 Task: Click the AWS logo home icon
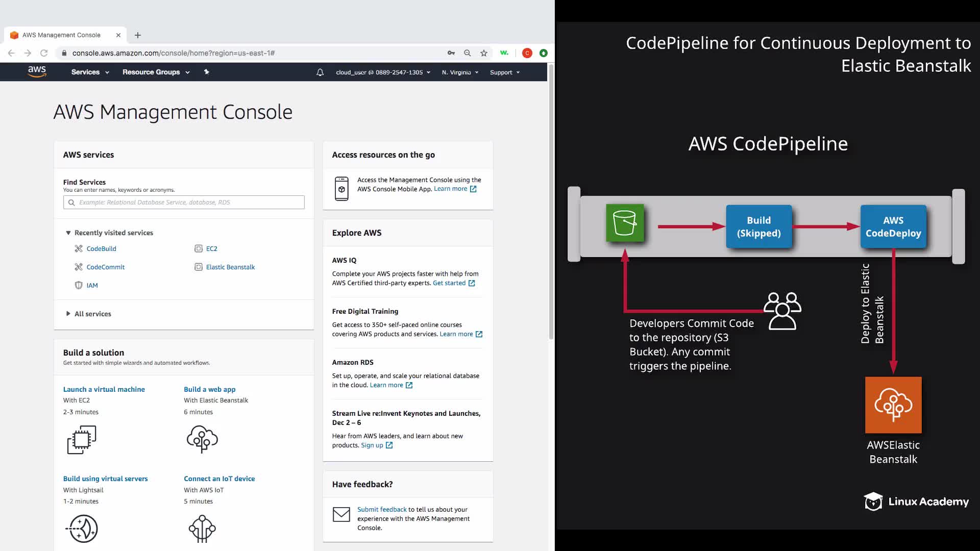(37, 71)
